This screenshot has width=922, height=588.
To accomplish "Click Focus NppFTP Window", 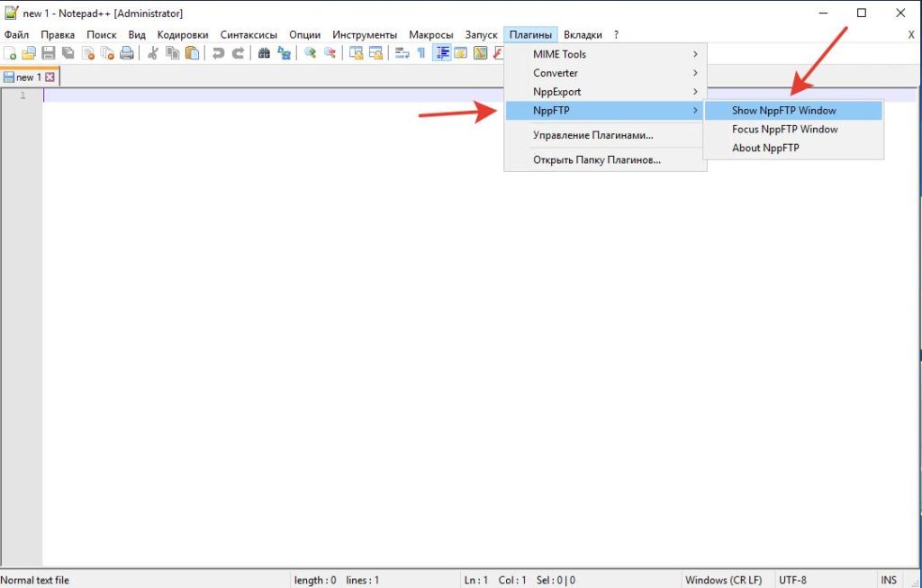I will point(793,130).
